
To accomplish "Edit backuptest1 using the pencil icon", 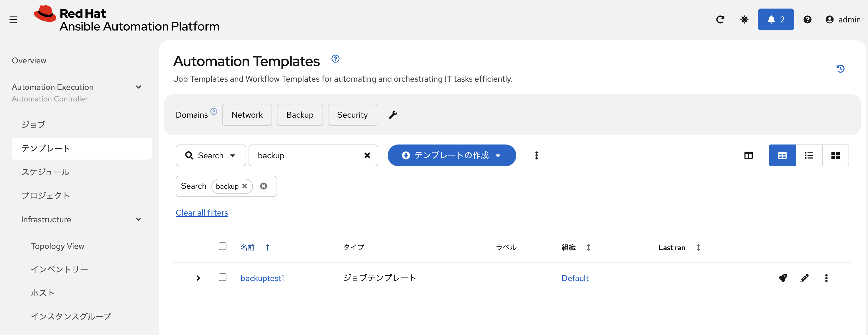I will (x=805, y=278).
